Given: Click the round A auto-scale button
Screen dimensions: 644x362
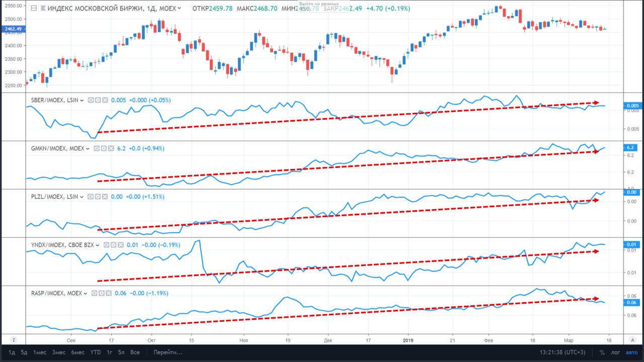Looking at the screenshot, I should click(x=632, y=340).
